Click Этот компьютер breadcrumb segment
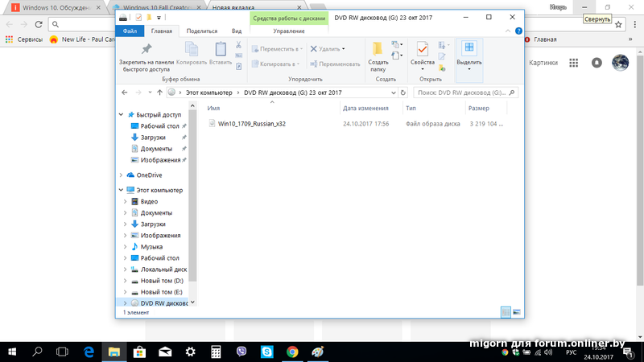The image size is (644, 362). click(x=209, y=93)
